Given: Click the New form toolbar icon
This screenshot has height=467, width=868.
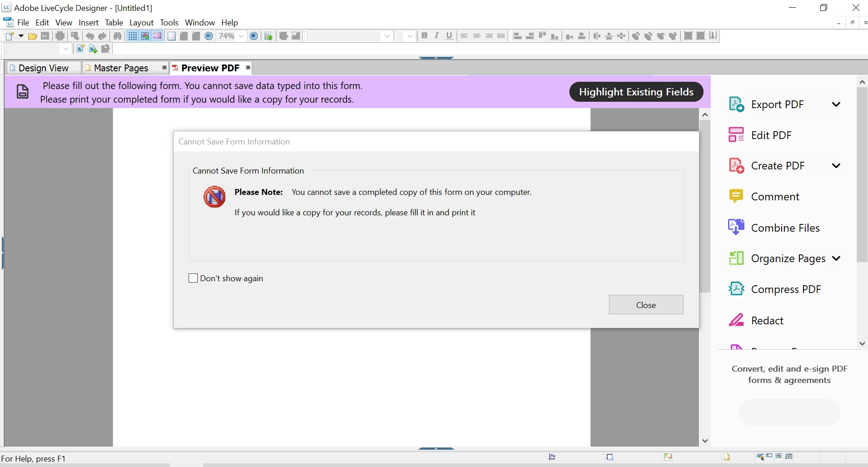Looking at the screenshot, I should 10,36.
